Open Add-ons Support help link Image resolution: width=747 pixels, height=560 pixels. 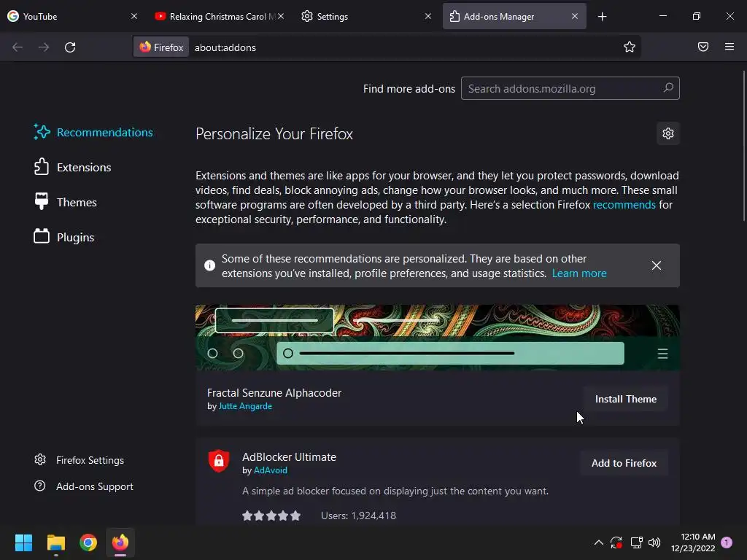coord(84,486)
